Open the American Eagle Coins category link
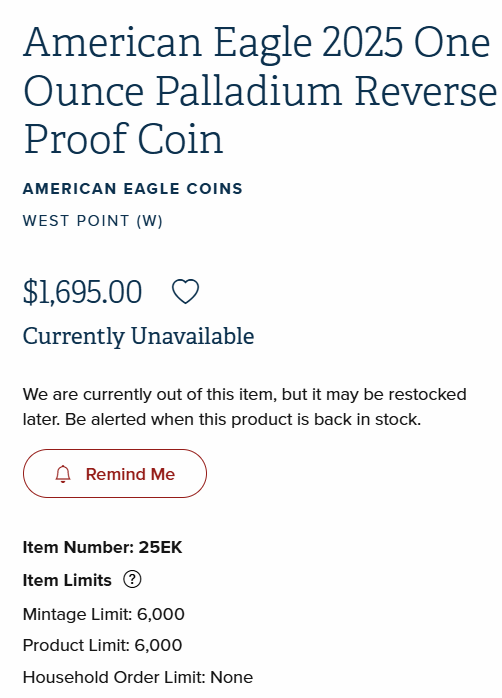This screenshot has width=502, height=698. point(133,189)
